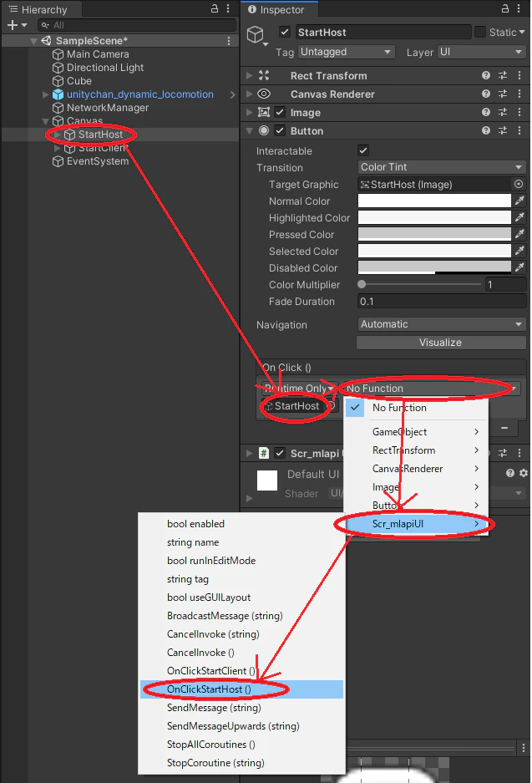Toggle the Inspector panel lock icon
Image resolution: width=532 pixels, height=783 pixels.
pyautogui.click(x=504, y=8)
